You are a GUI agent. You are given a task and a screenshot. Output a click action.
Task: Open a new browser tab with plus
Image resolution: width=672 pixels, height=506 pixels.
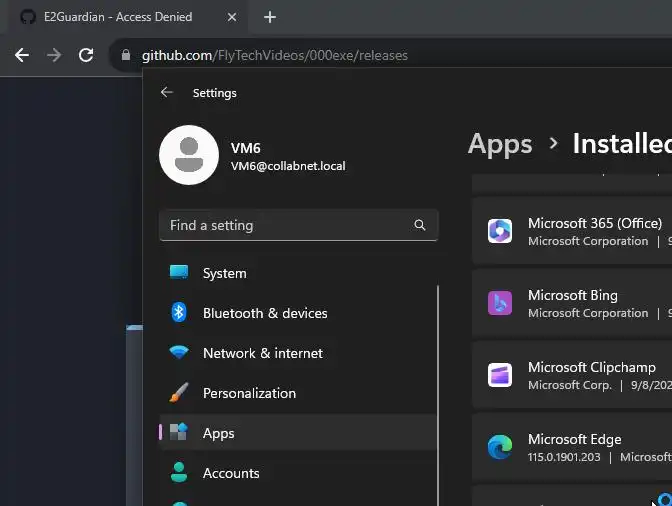pos(270,17)
